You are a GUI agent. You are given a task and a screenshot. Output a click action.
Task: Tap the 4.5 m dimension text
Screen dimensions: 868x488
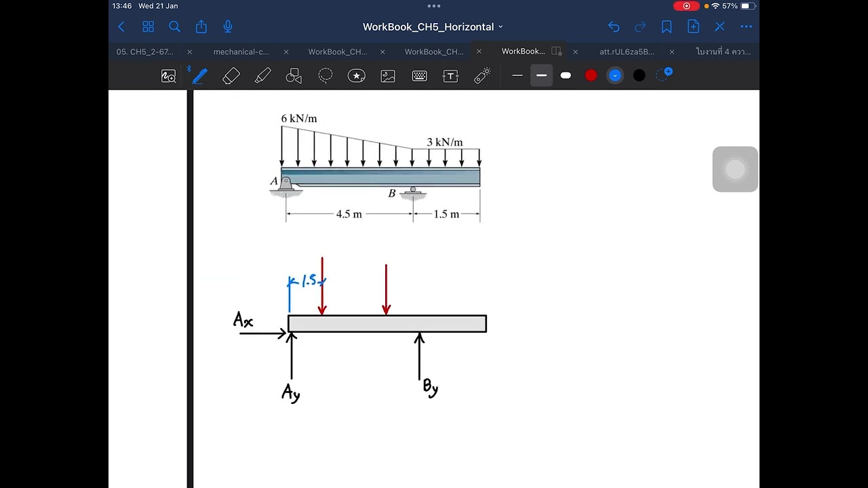(x=349, y=214)
